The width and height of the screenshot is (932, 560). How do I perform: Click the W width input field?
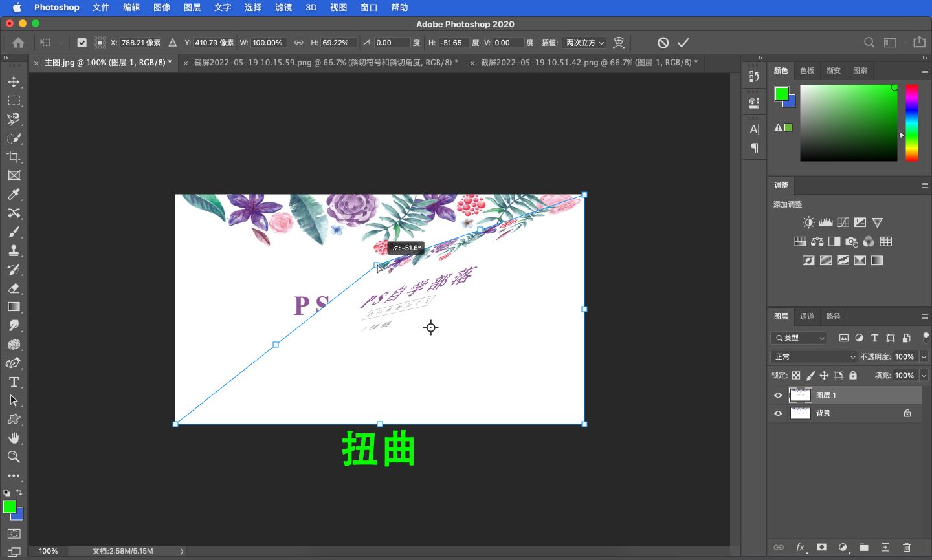[268, 43]
